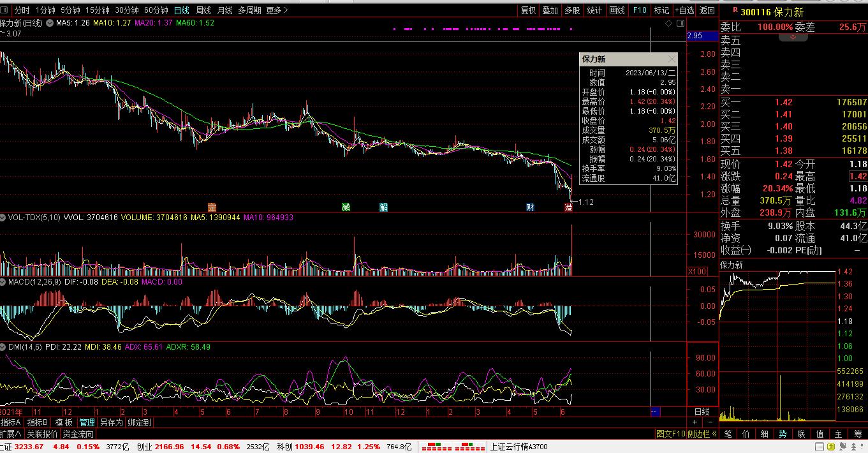Zoom out chart with minus button
This screenshot has height=453, width=868.
(710, 422)
